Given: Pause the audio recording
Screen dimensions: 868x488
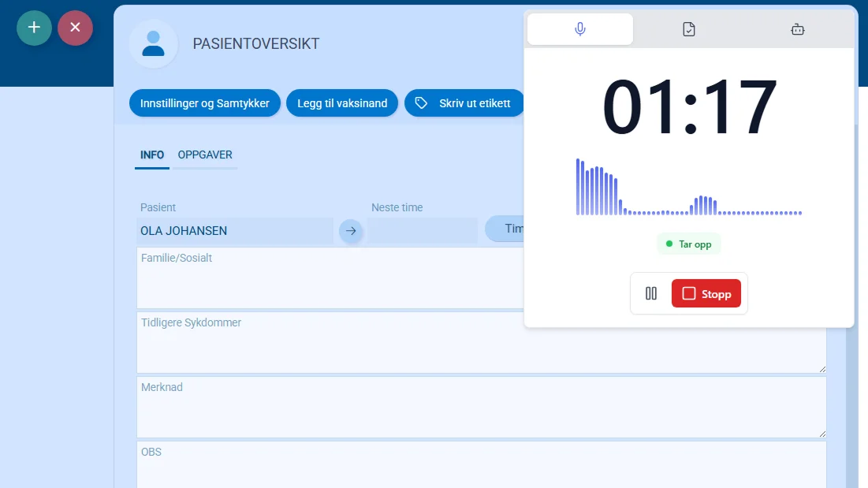Looking at the screenshot, I should tap(651, 293).
